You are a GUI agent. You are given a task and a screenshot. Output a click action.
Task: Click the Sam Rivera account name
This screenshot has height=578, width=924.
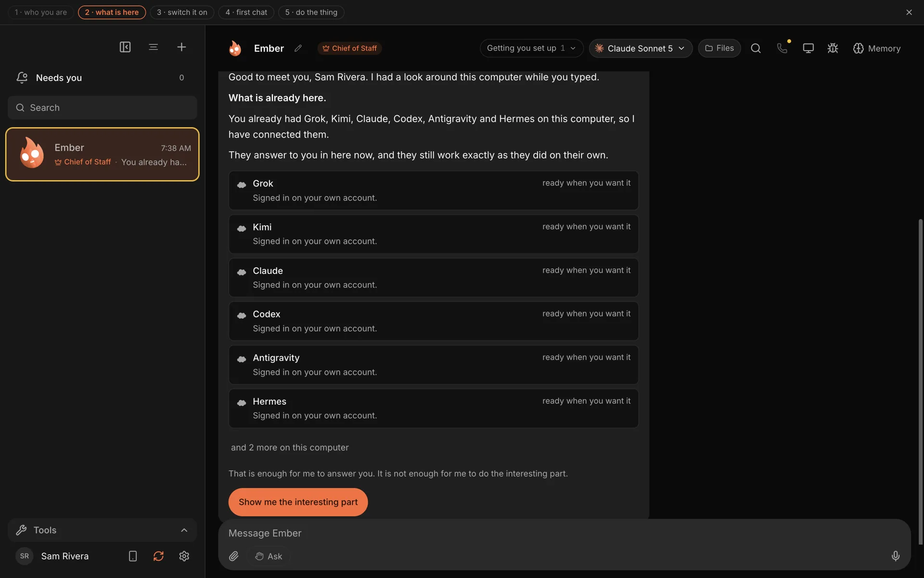(65, 556)
